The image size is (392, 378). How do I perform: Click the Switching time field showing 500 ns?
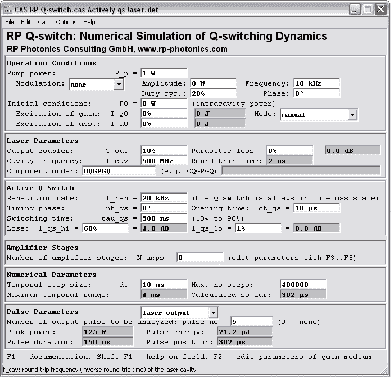point(164,219)
